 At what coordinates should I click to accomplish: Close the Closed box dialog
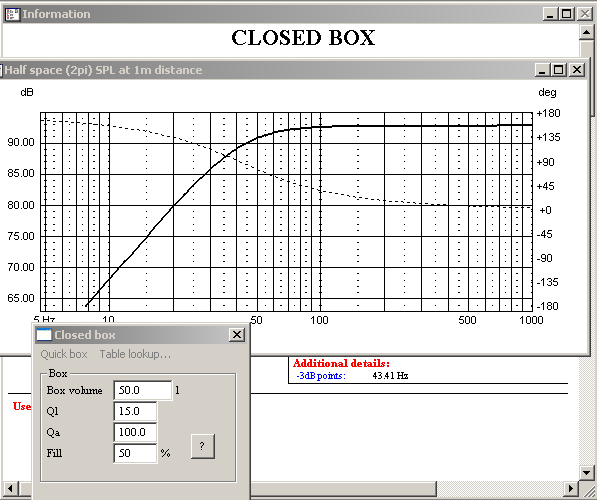coord(237,335)
